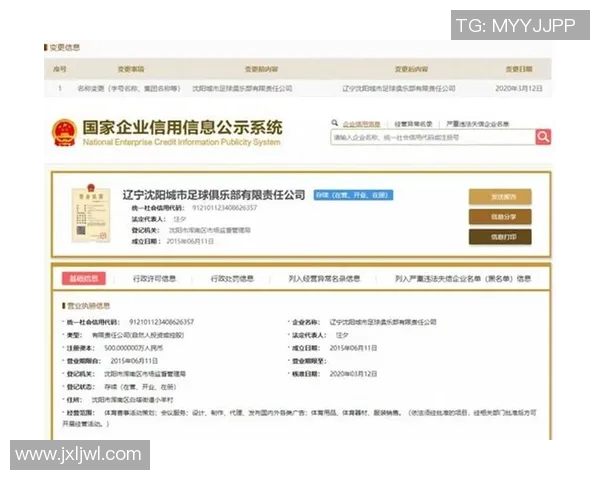Click the 登记状态 value 存续（在营、开业、在册）
600x480 pixels.
point(140,387)
